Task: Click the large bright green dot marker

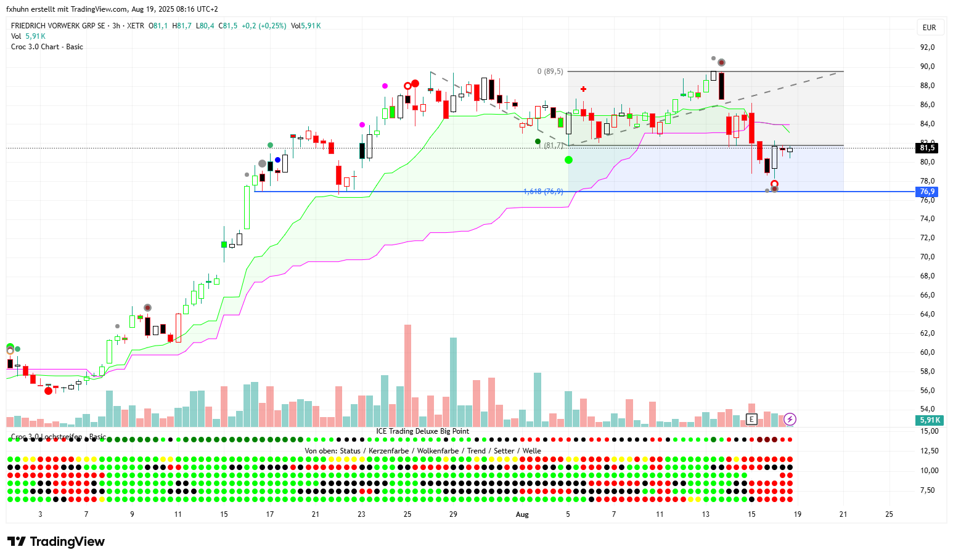Action: (x=568, y=160)
